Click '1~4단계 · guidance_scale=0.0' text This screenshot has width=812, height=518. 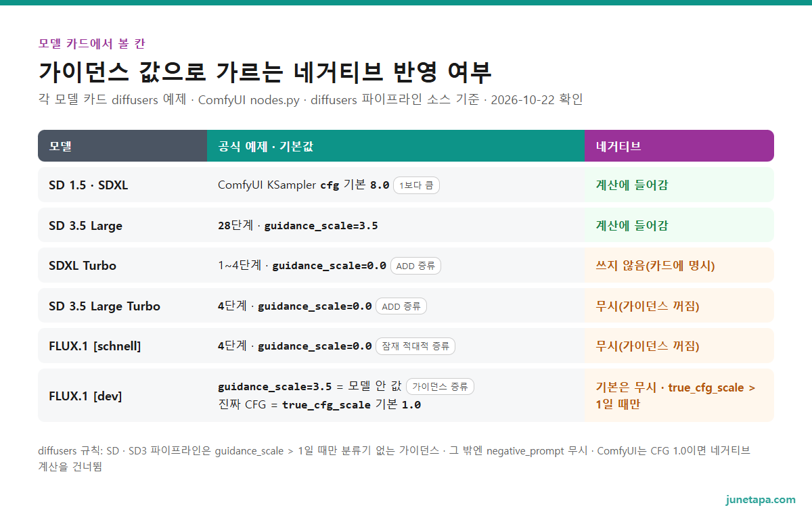(x=302, y=266)
